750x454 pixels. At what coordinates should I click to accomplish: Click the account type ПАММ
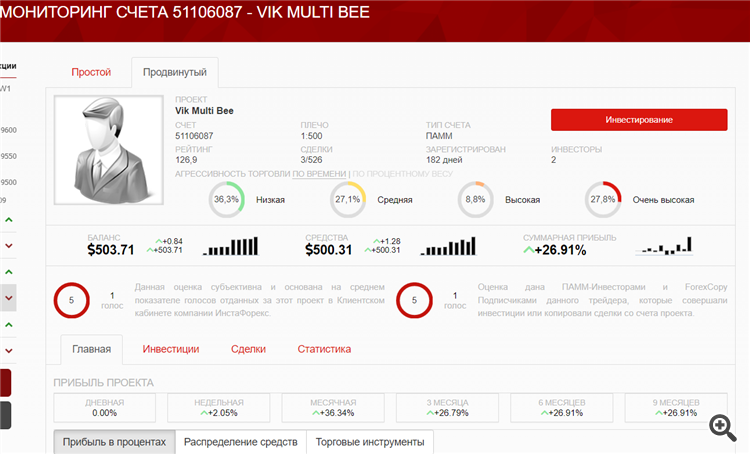(x=439, y=136)
